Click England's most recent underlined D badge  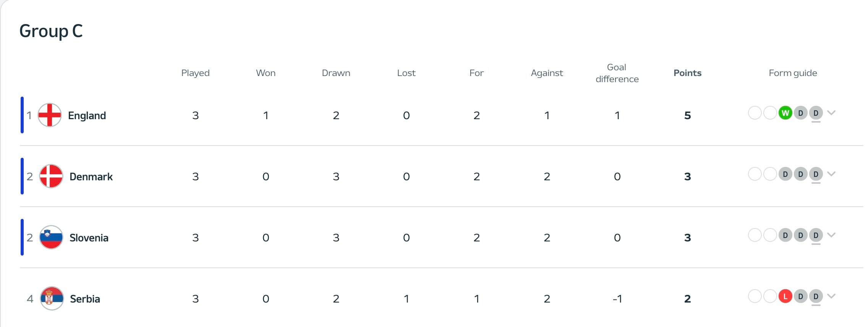816,113
